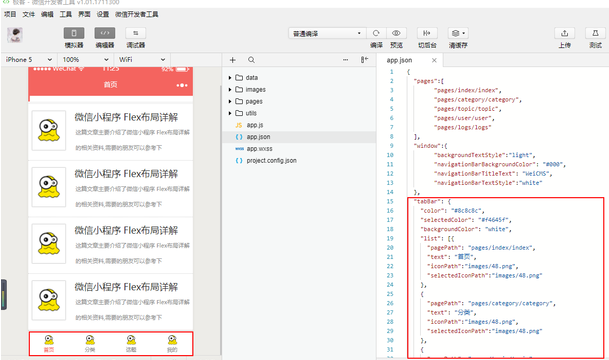Open the 项目 menu
Viewport: 609px width, 360px height.
coord(10,14)
